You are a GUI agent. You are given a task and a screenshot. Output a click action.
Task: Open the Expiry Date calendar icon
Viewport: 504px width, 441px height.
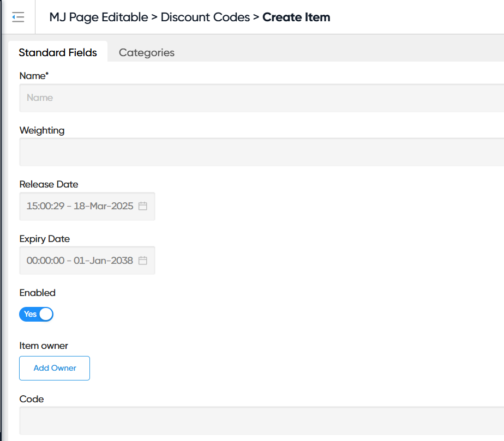(143, 261)
